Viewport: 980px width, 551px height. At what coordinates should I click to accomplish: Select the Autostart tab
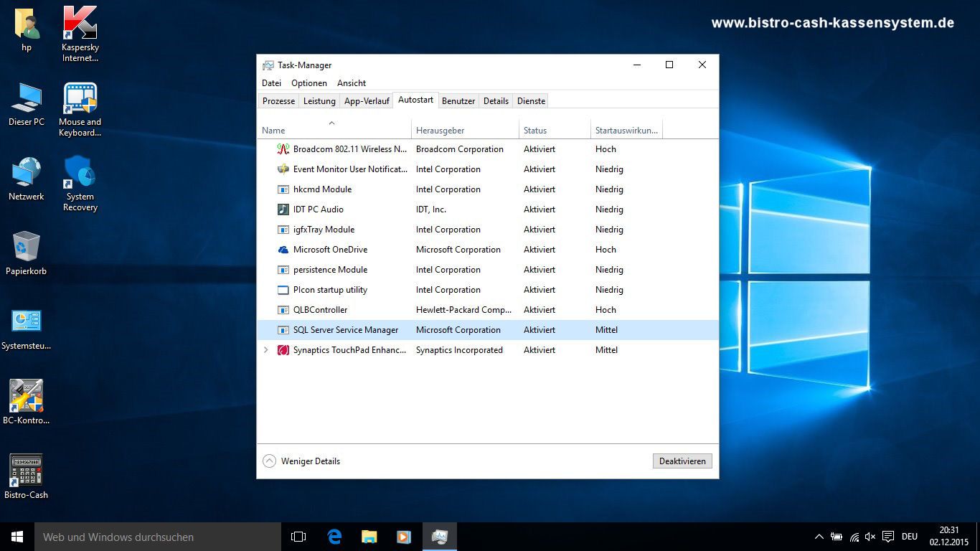click(x=415, y=100)
